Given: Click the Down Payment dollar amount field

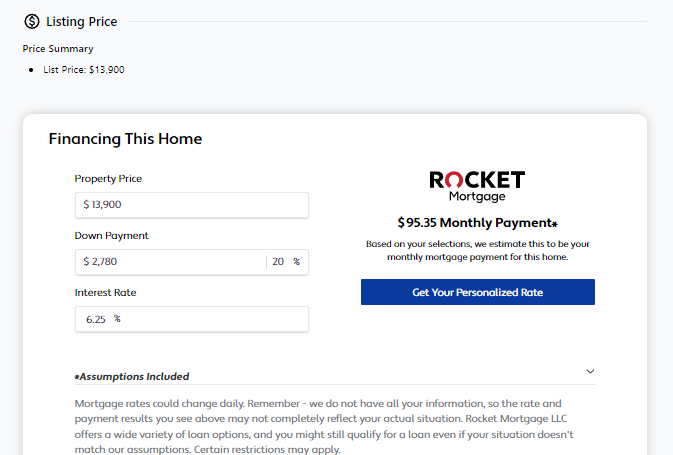Looking at the screenshot, I should [170, 262].
